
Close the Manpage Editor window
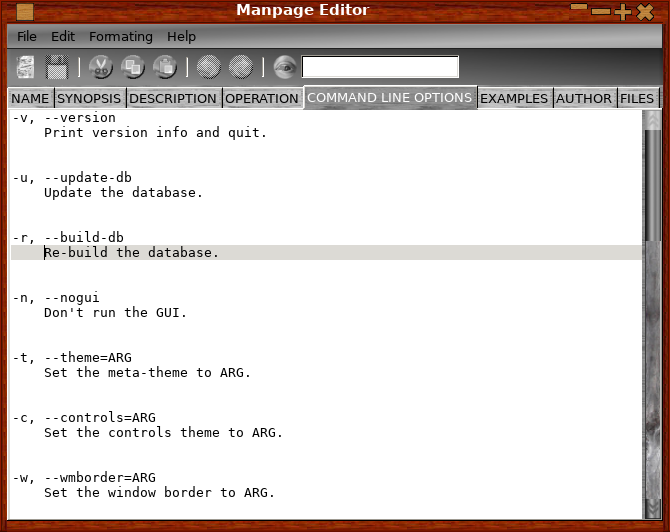(645, 12)
